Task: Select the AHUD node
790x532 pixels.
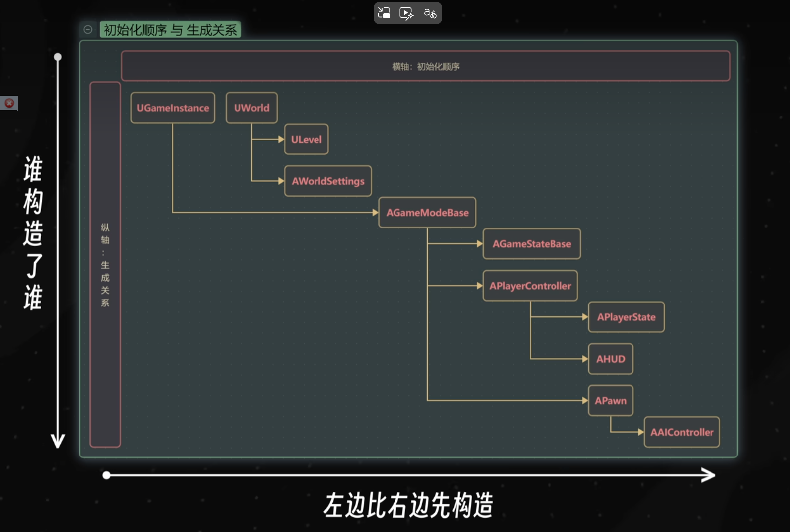Action: 611,359
